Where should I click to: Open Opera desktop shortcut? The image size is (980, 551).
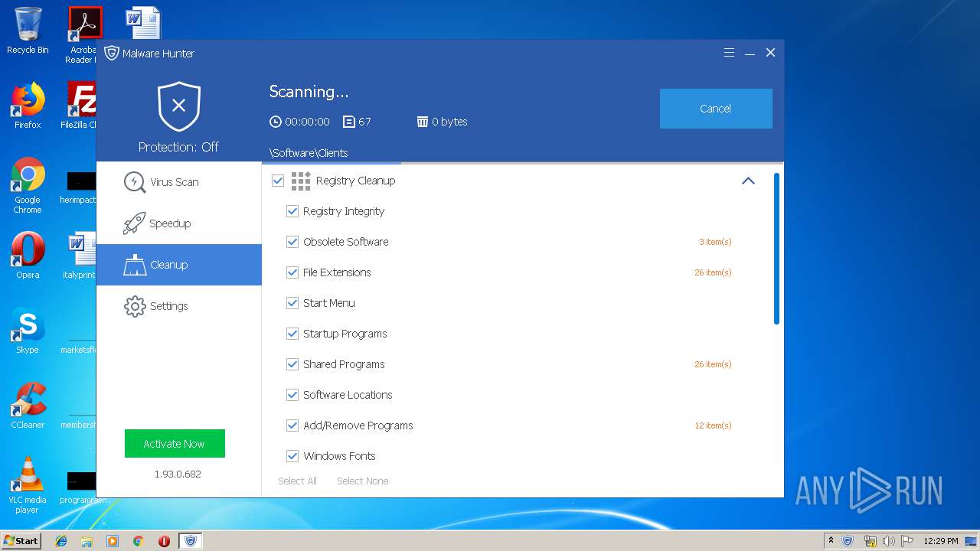tap(28, 256)
